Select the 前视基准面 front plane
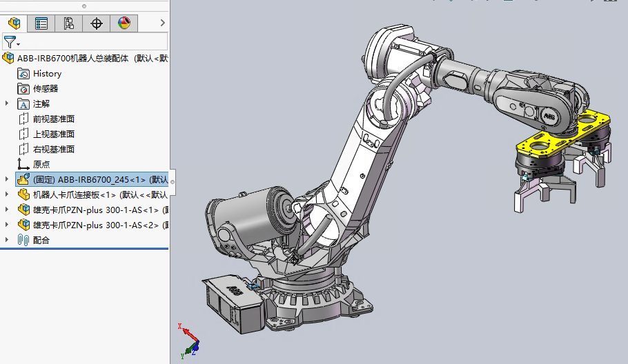The image size is (628, 364). (x=54, y=119)
